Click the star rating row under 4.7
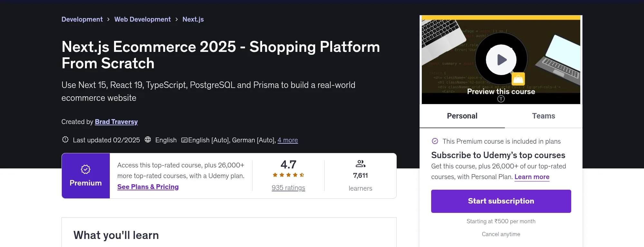This screenshot has height=247, width=644. click(x=289, y=175)
